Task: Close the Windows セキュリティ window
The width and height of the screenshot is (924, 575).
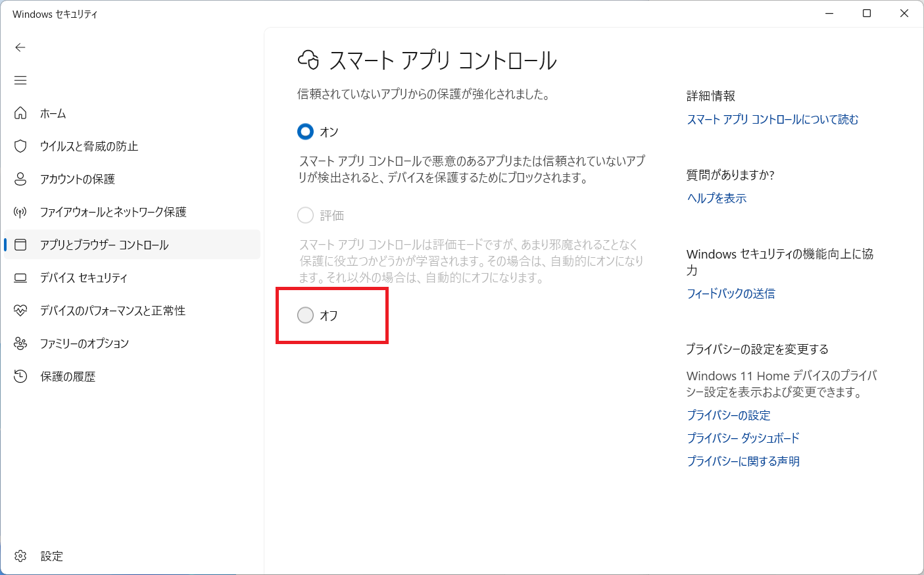Action: coord(904,13)
